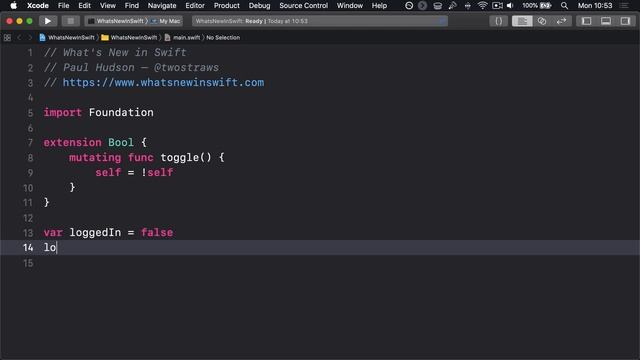The image size is (640, 360).
Task: Click the clock-shaped menu bar icon
Action: (x=409, y=5)
